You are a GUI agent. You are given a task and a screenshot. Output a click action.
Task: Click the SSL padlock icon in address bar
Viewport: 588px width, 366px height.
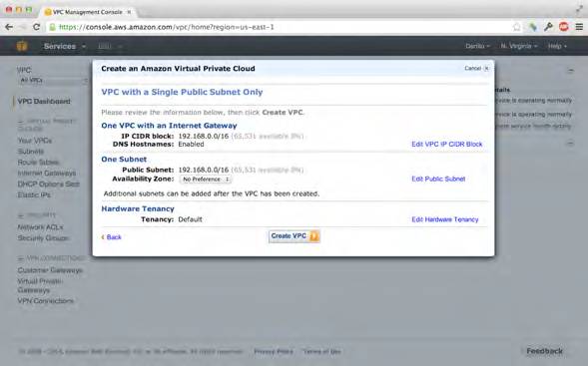(53, 27)
